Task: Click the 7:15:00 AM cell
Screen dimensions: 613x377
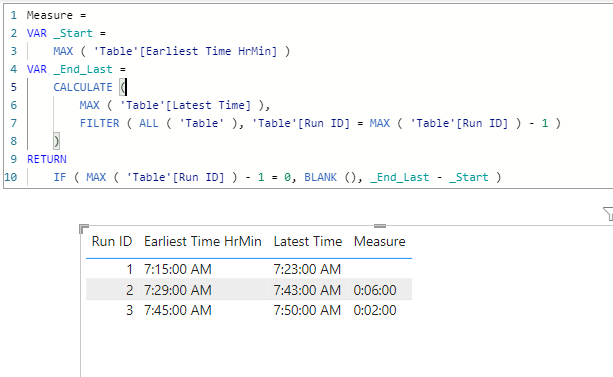Action: pyautogui.click(x=178, y=269)
